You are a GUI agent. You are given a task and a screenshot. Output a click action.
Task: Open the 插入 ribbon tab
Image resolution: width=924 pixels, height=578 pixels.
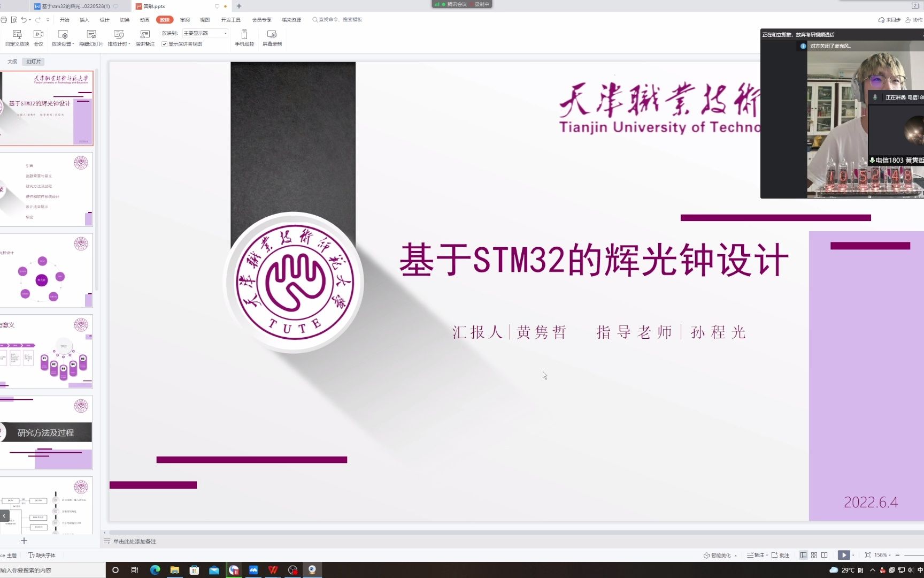[84, 20]
